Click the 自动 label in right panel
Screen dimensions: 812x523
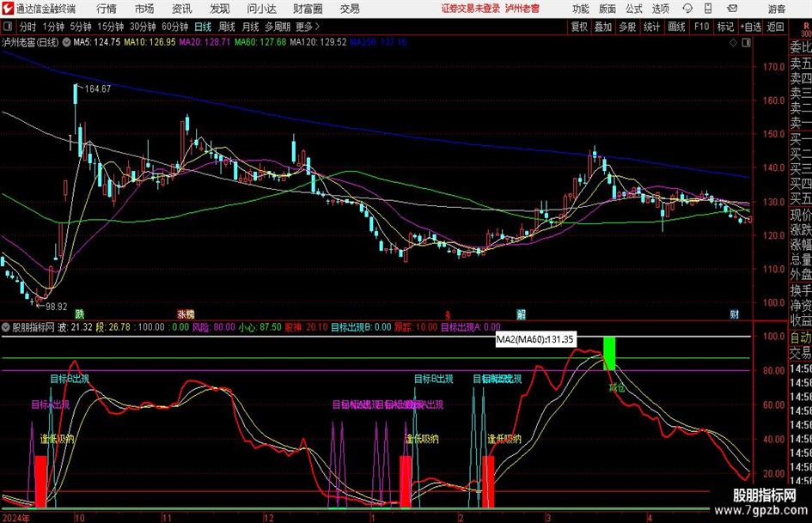click(x=801, y=338)
